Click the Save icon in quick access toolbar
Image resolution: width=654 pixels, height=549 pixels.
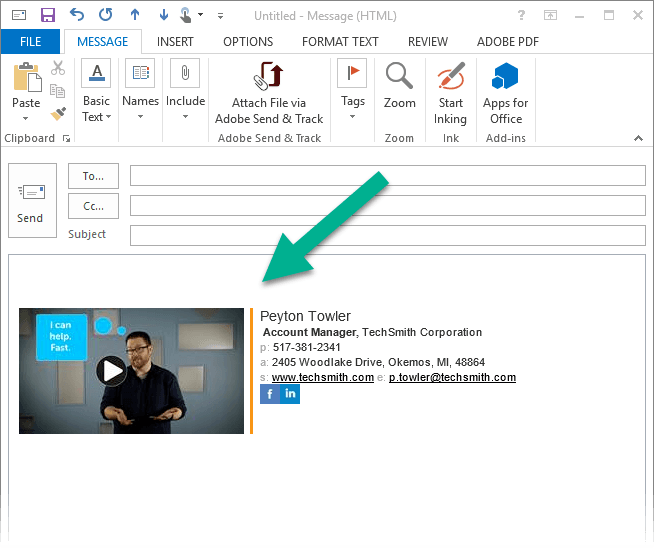[x=48, y=15]
